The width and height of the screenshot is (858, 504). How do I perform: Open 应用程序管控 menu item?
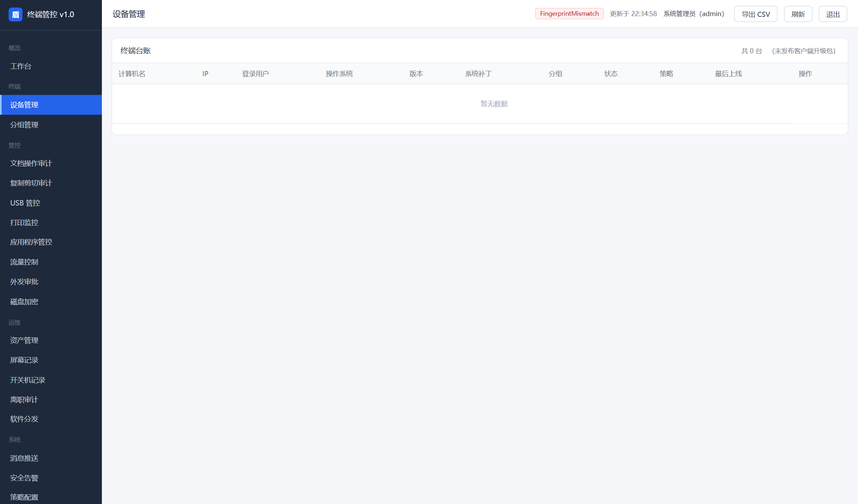51,242
